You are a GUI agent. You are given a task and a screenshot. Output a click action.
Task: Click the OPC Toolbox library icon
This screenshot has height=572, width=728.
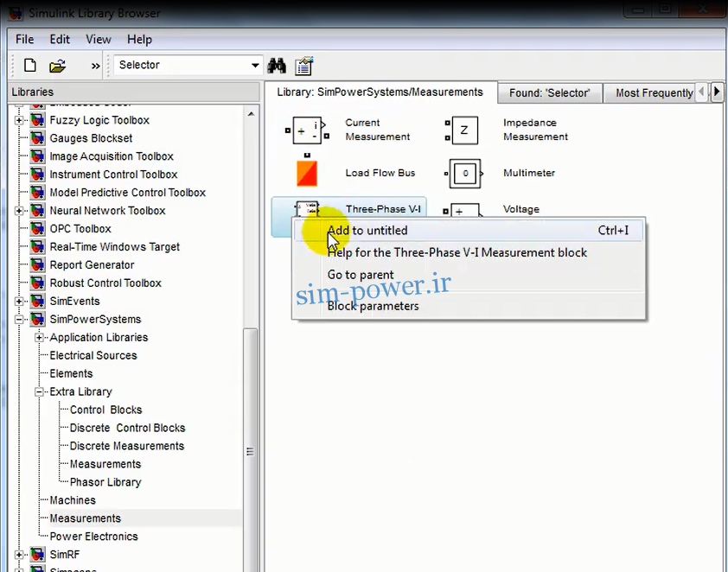37,229
